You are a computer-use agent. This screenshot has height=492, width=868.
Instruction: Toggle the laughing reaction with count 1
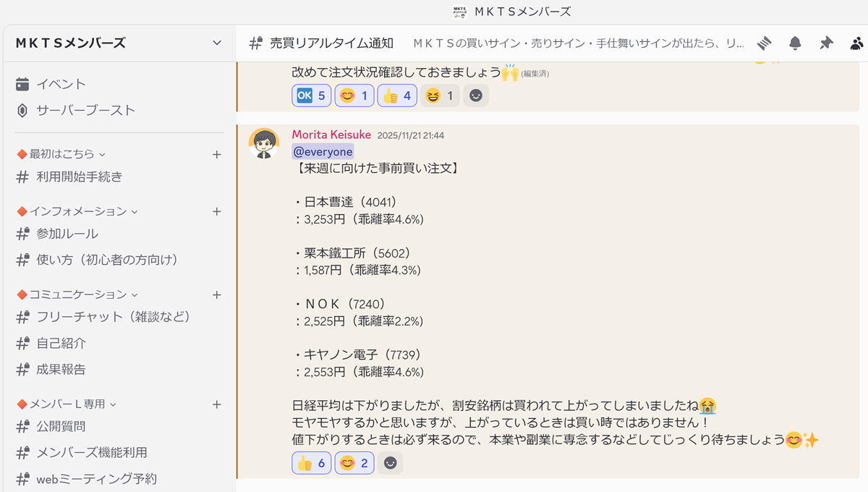coord(440,96)
